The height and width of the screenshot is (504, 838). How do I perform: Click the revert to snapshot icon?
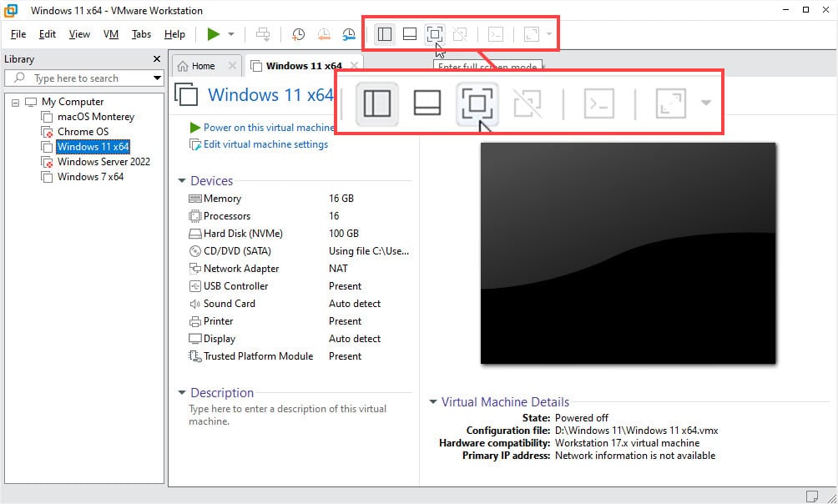(324, 34)
